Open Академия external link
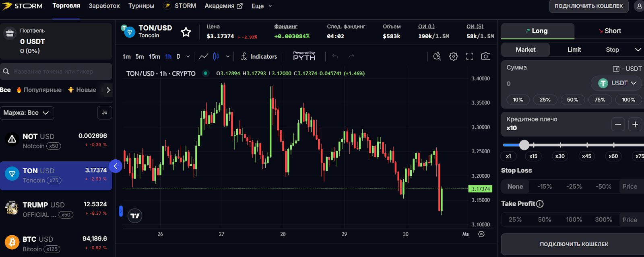This screenshot has width=644, height=257. coord(223,6)
